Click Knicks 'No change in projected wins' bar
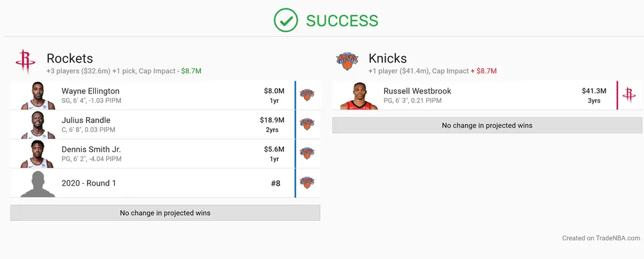 (487, 125)
